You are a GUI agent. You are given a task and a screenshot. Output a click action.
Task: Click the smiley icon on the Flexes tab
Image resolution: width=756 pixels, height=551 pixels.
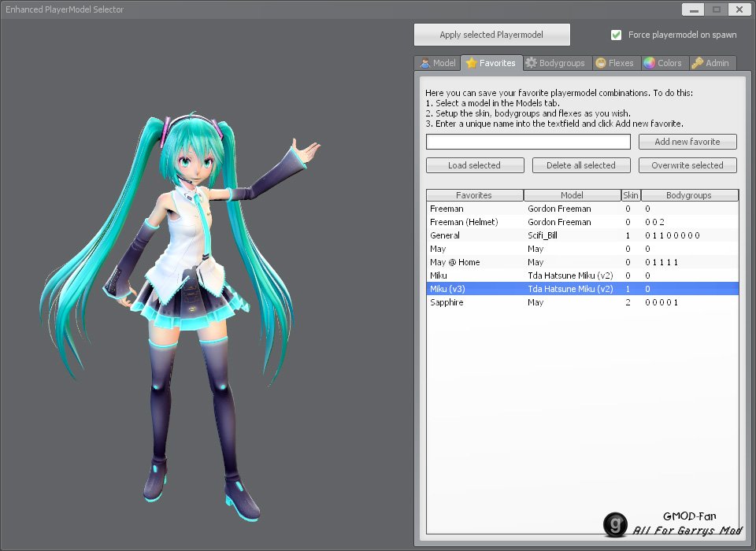point(601,63)
